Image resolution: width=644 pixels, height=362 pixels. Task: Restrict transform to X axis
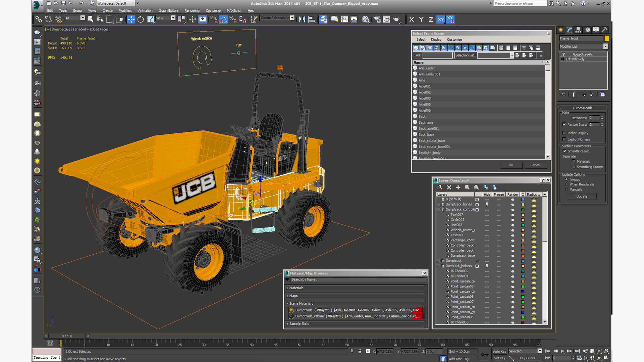(412, 19)
